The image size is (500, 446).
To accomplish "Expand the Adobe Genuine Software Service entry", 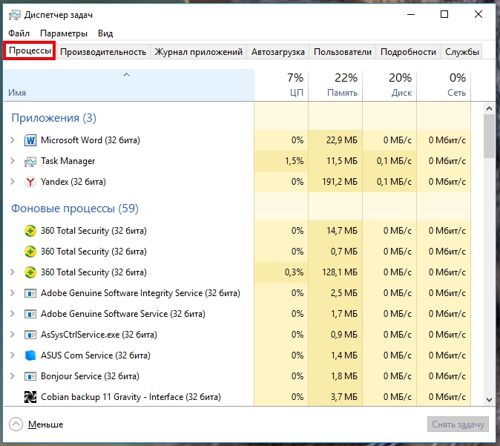I will (12, 314).
